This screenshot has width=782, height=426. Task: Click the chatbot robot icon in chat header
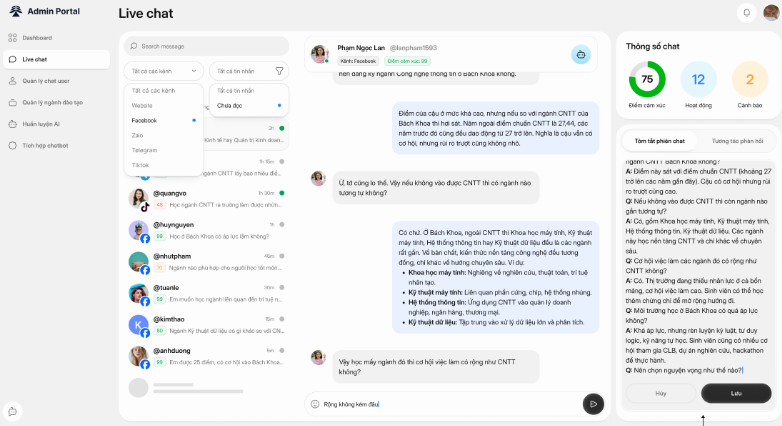pyautogui.click(x=580, y=55)
